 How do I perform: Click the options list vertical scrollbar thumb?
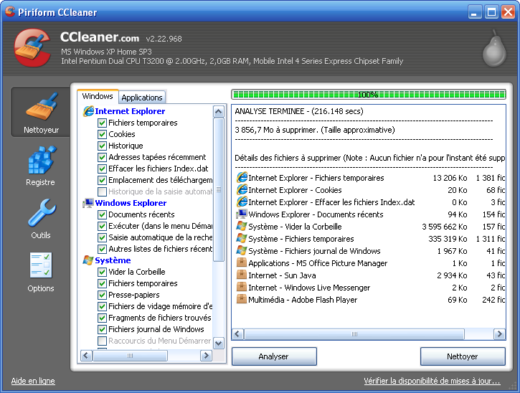[219, 189]
